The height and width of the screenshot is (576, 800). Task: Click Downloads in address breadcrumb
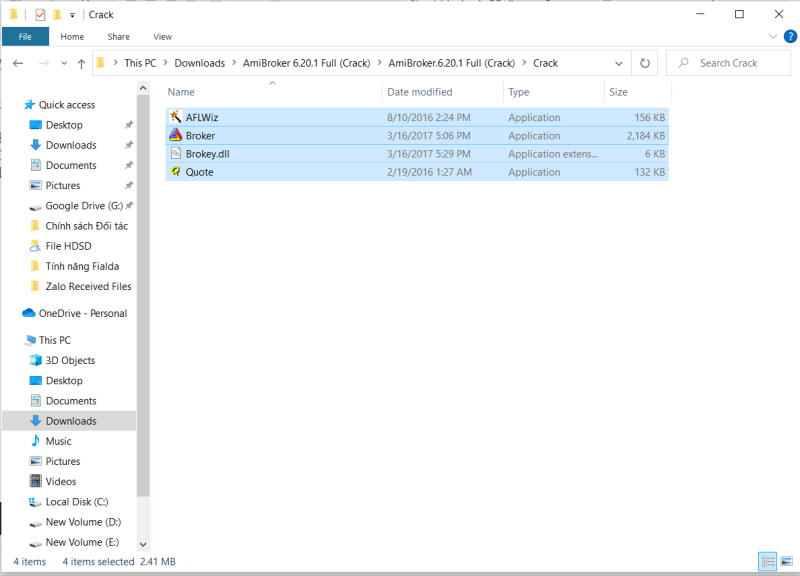click(199, 63)
